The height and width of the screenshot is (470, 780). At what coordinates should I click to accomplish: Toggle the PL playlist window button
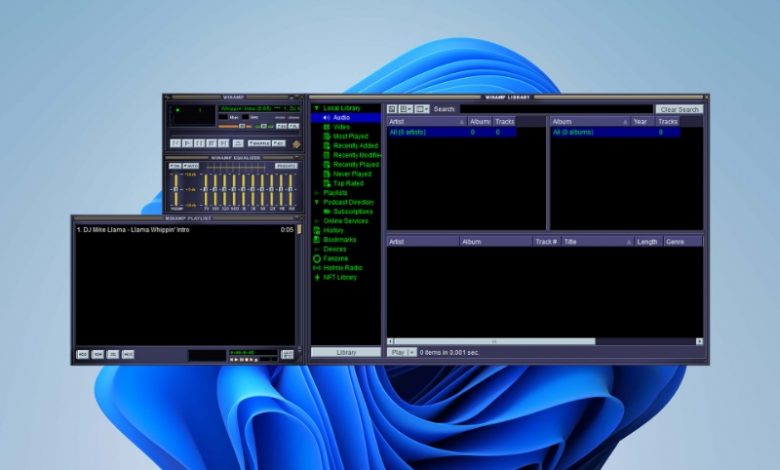[x=293, y=126]
